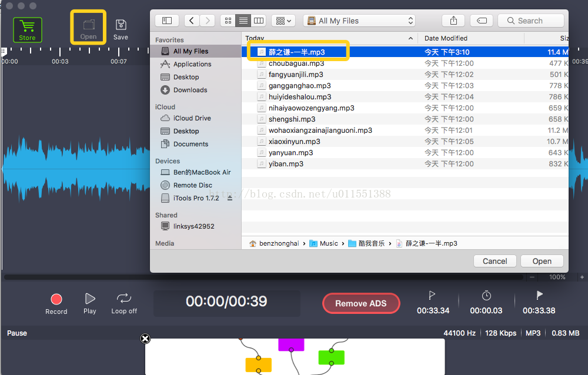This screenshot has width=588, height=375.
Task: Select linksys42952 under Shared
Action: (196, 226)
